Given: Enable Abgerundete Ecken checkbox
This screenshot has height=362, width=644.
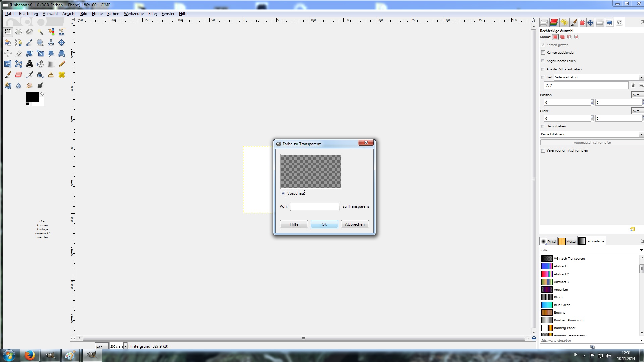Looking at the screenshot, I should coord(543,61).
